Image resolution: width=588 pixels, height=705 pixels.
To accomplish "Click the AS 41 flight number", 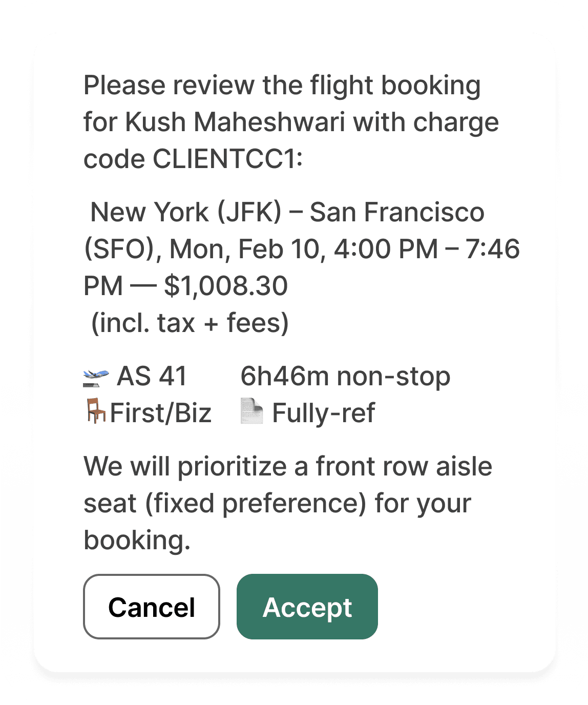I will [152, 377].
